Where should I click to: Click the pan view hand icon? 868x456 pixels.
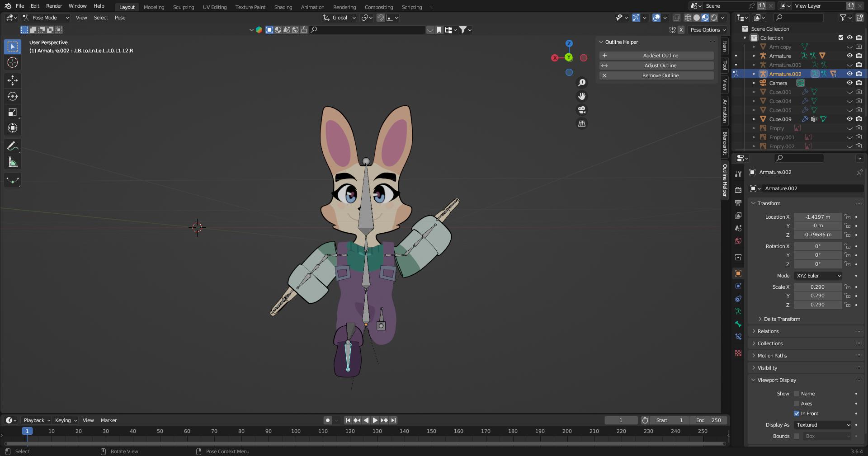[582, 96]
